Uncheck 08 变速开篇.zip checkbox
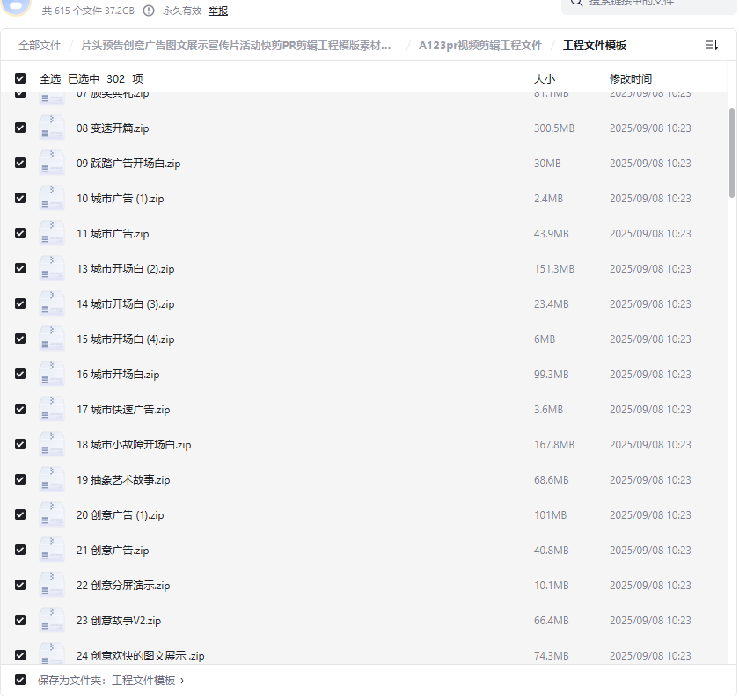 (20, 128)
